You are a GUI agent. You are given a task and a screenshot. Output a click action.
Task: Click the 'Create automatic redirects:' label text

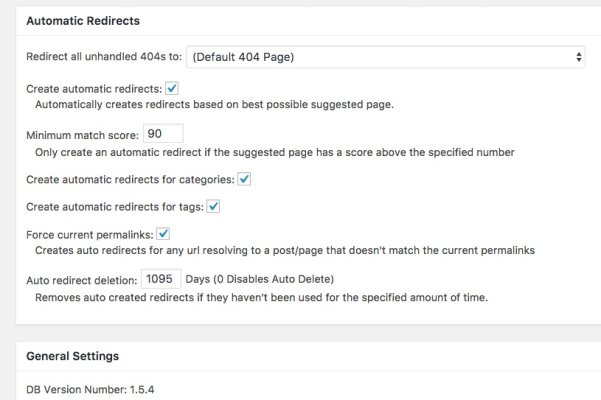tap(94, 89)
